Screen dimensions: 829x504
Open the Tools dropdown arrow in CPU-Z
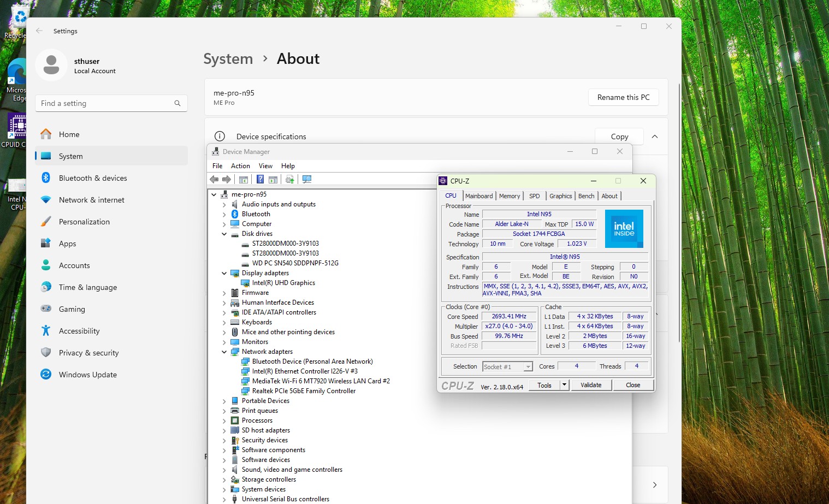click(x=565, y=385)
